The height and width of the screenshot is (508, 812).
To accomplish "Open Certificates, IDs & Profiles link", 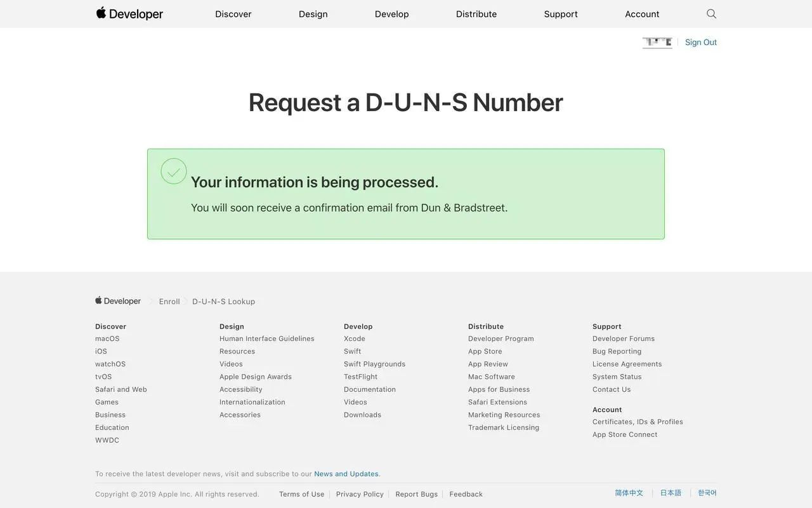I will 638,422.
